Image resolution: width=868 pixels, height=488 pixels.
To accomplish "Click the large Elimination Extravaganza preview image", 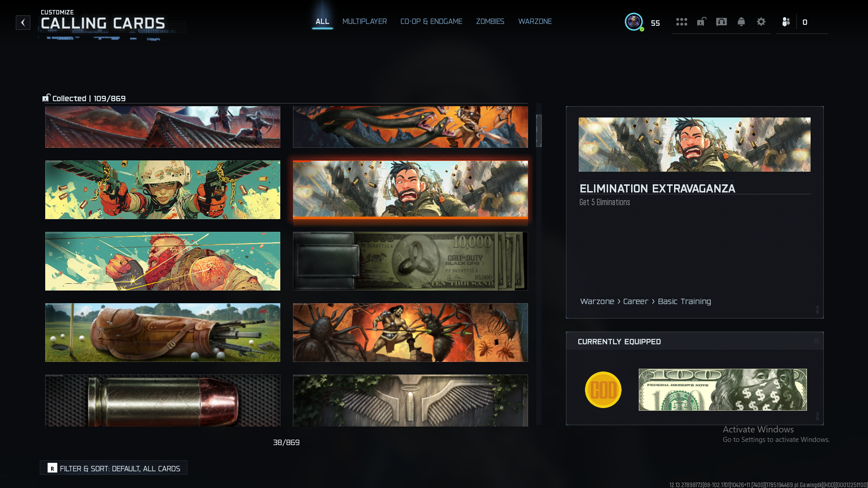I will pos(694,145).
